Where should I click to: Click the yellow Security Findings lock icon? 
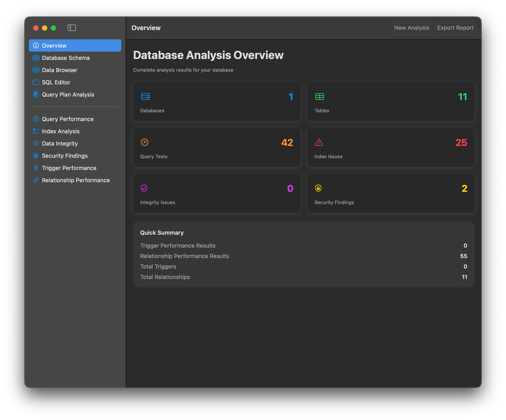click(x=318, y=188)
